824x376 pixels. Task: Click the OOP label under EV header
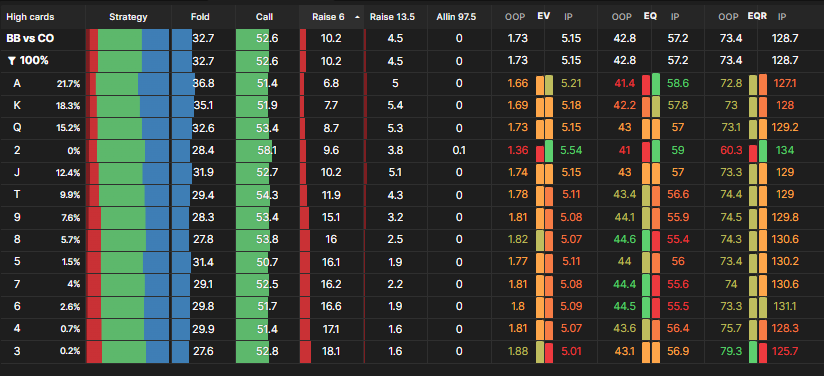coord(514,17)
